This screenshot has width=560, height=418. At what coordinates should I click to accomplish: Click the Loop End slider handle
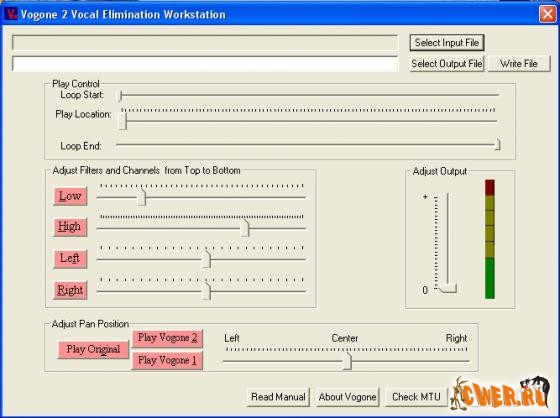pyautogui.click(x=498, y=145)
